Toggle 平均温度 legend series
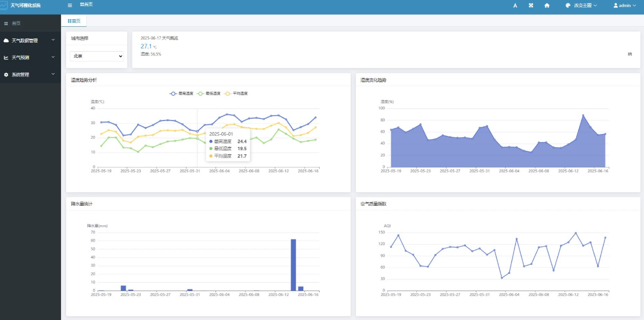644x320 pixels. coord(236,93)
